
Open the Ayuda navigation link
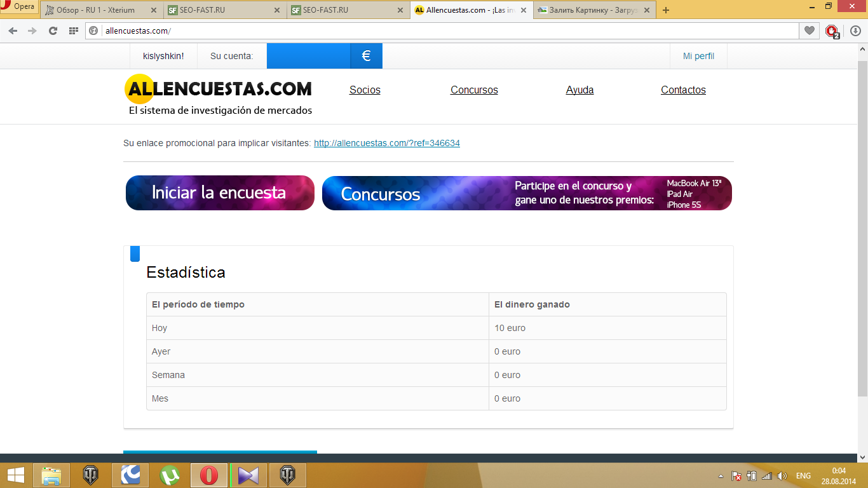click(580, 90)
